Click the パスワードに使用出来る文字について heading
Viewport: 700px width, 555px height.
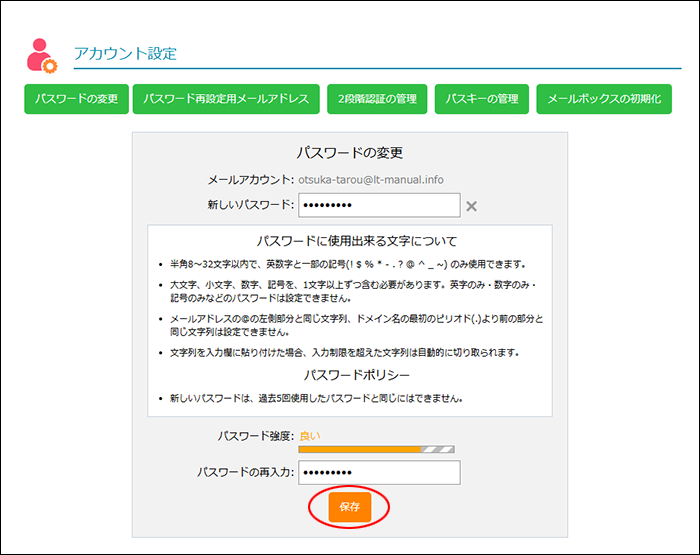click(350, 241)
